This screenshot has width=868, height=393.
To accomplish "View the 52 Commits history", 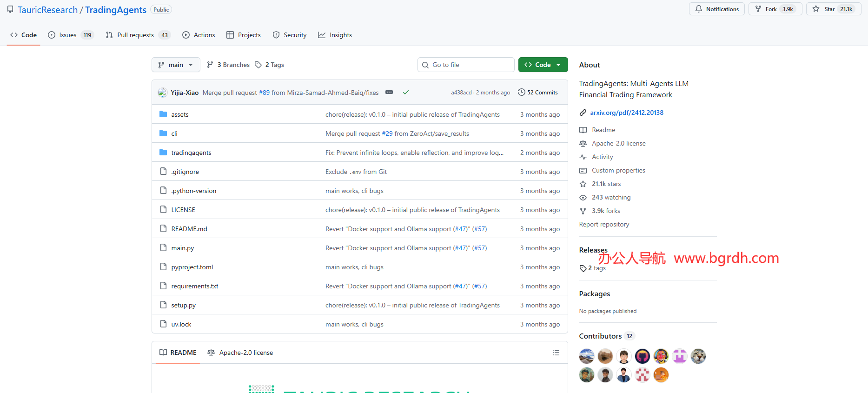I will (537, 93).
